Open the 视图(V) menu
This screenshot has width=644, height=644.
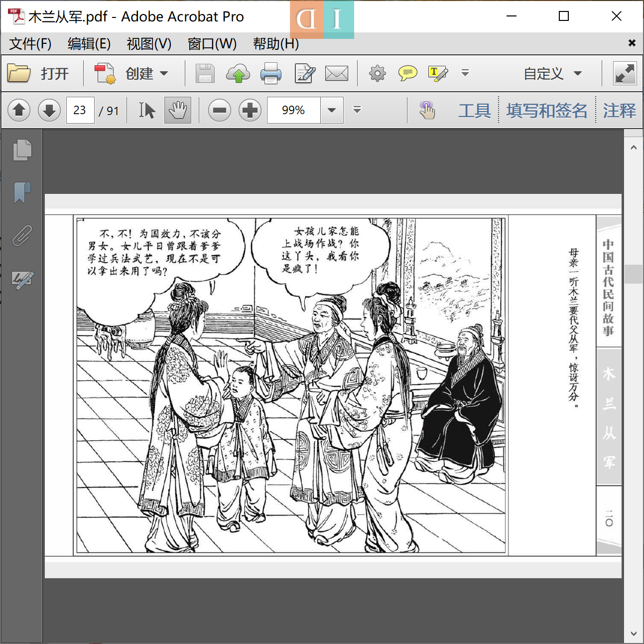149,44
